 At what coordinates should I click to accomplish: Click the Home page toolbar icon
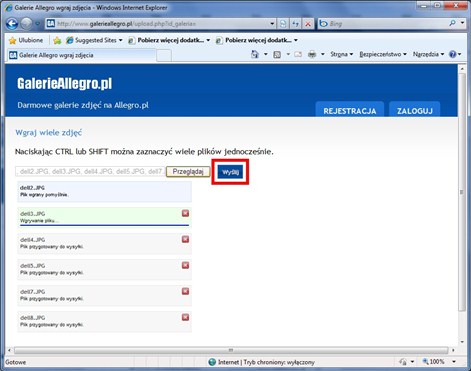tap(255, 54)
